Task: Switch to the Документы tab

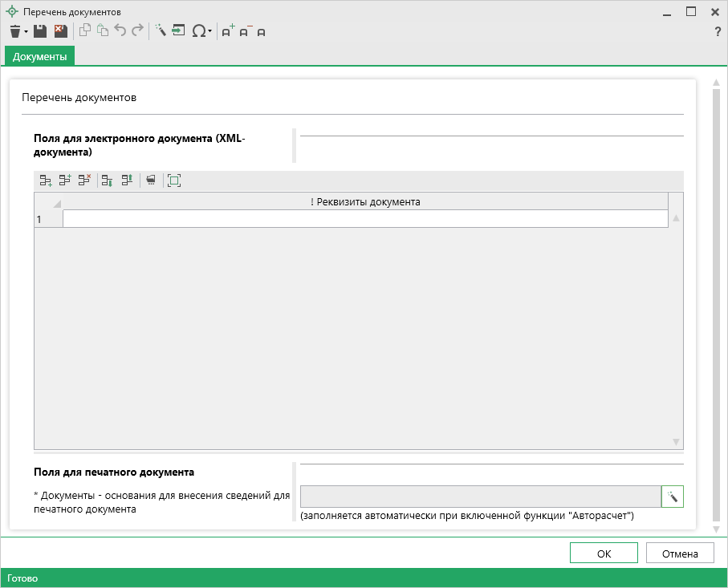Action: coord(39,56)
